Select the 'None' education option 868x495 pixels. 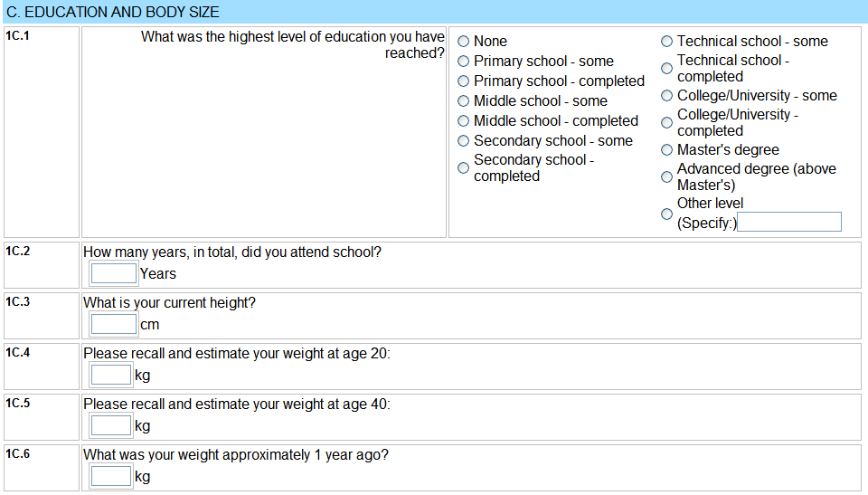[464, 42]
